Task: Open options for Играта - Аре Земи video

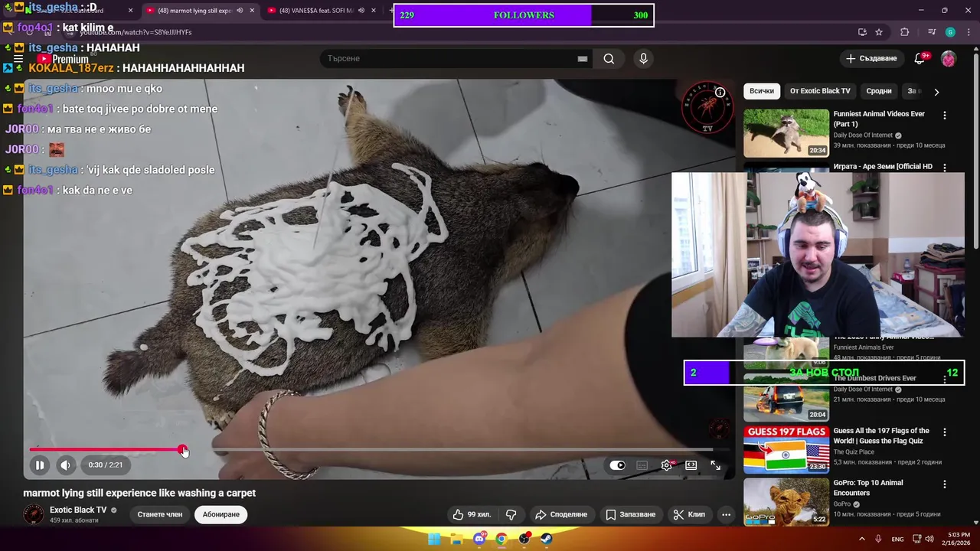Action: [x=944, y=167]
